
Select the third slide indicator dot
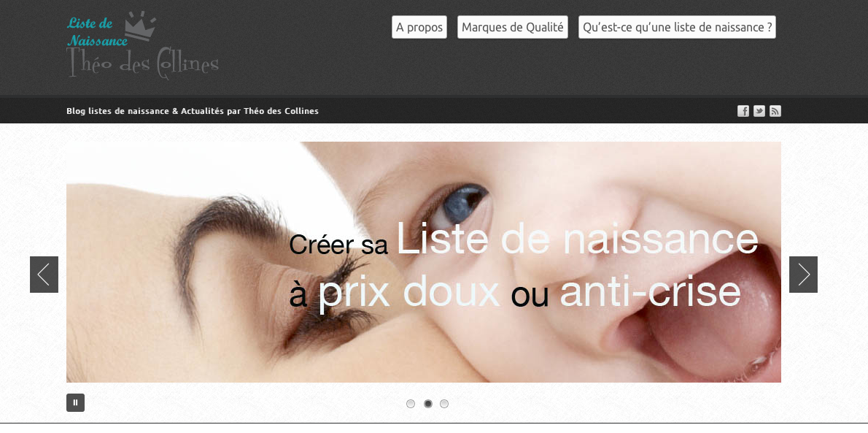point(444,404)
